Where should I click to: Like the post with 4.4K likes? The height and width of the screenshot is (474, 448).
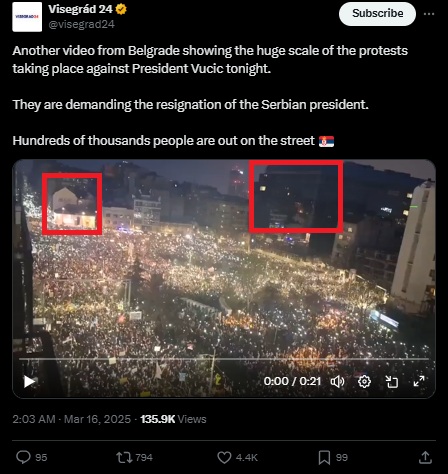(x=224, y=457)
